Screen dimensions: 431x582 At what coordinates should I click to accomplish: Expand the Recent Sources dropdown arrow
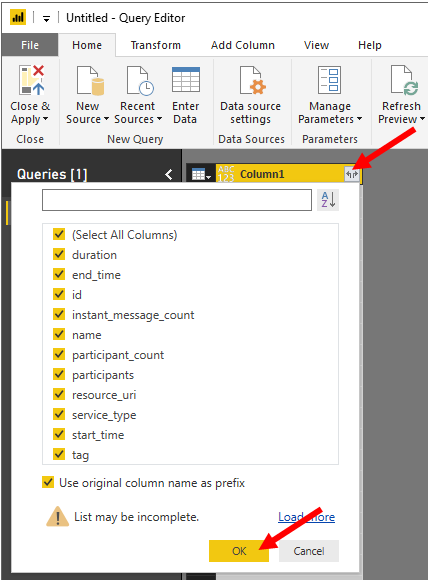coord(159,119)
